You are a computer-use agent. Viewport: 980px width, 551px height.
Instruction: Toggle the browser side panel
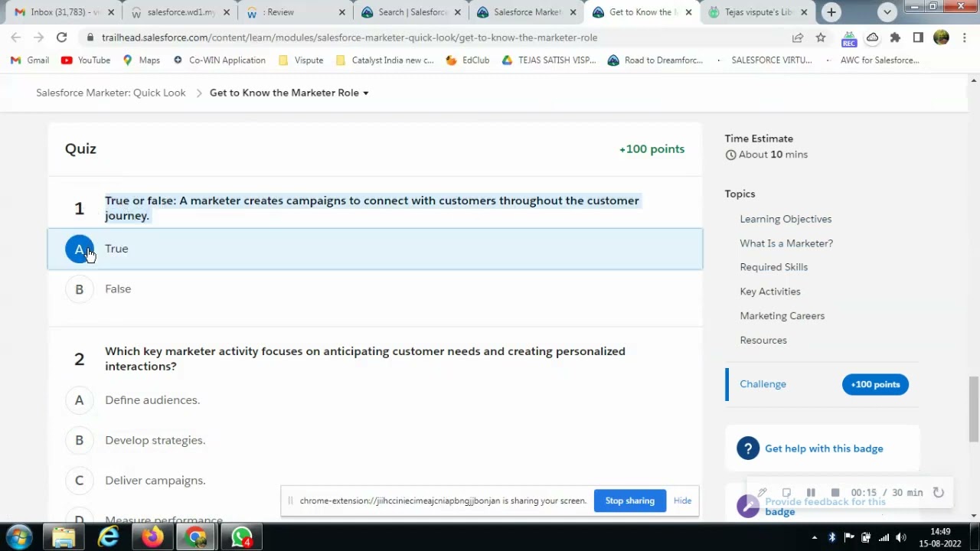(918, 37)
